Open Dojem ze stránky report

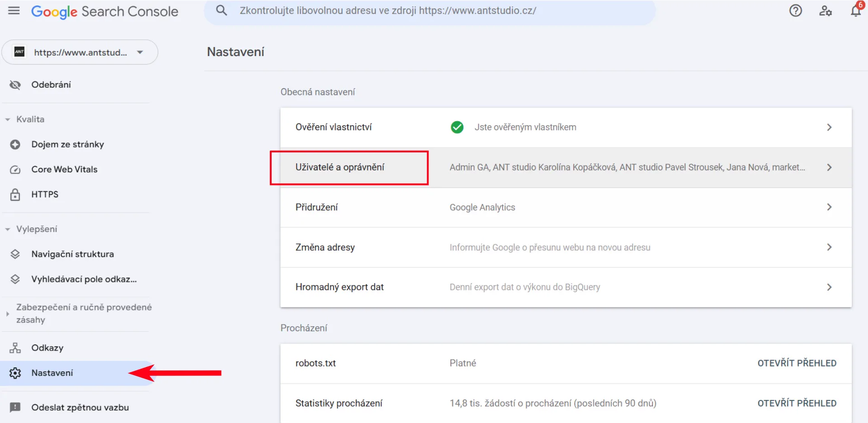[68, 144]
